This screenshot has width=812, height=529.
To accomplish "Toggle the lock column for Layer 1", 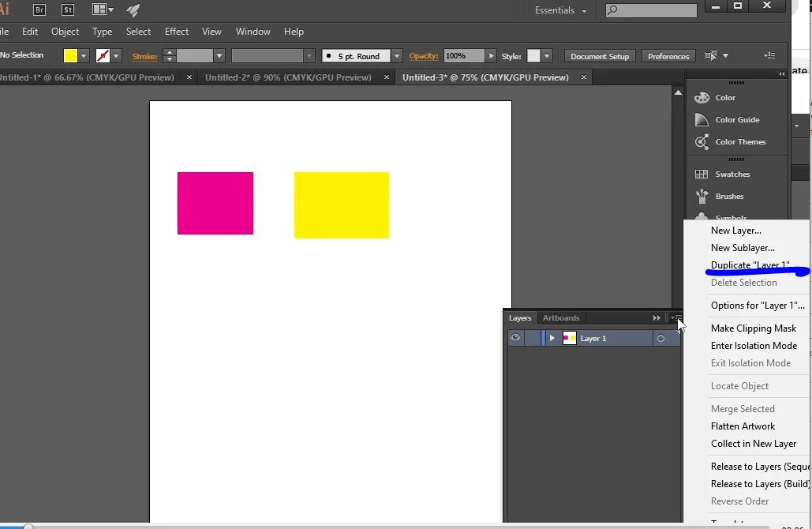I will [533, 339].
